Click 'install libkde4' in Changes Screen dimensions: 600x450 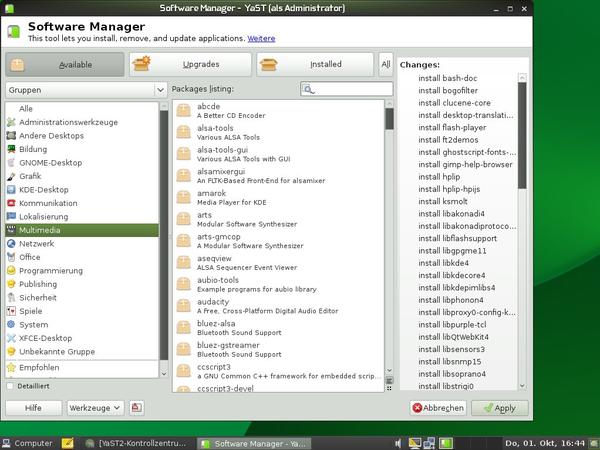click(x=443, y=263)
